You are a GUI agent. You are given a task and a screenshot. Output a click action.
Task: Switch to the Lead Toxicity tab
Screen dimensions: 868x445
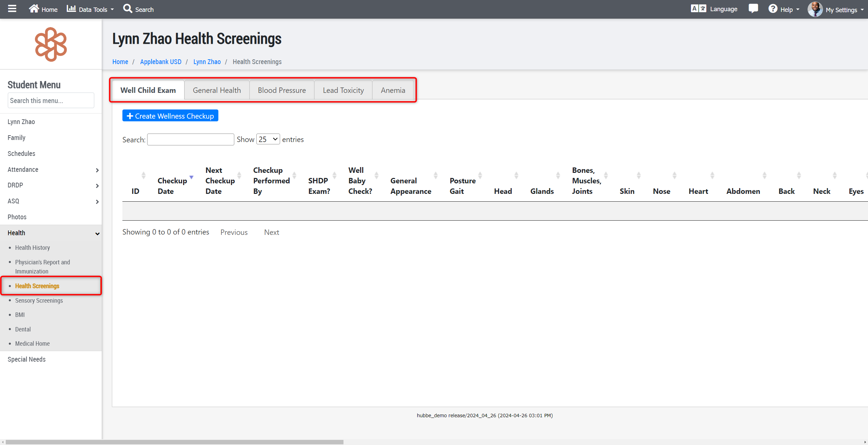[x=343, y=90]
